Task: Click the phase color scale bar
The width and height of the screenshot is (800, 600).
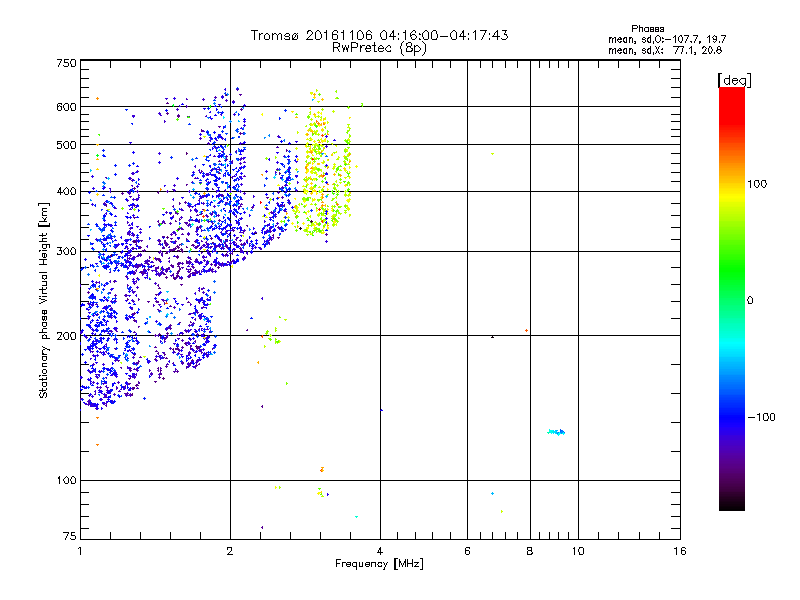Action: point(732,298)
